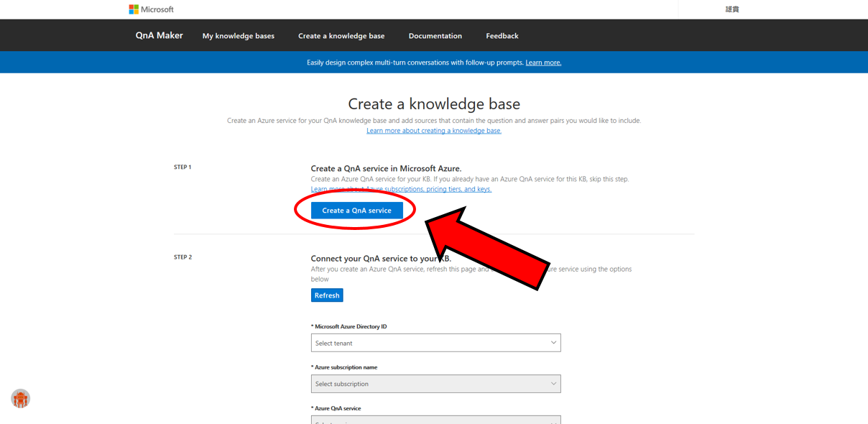Click the Microsoft logo in the header
Viewport: 868px width, 424px height.
(152, 9)
